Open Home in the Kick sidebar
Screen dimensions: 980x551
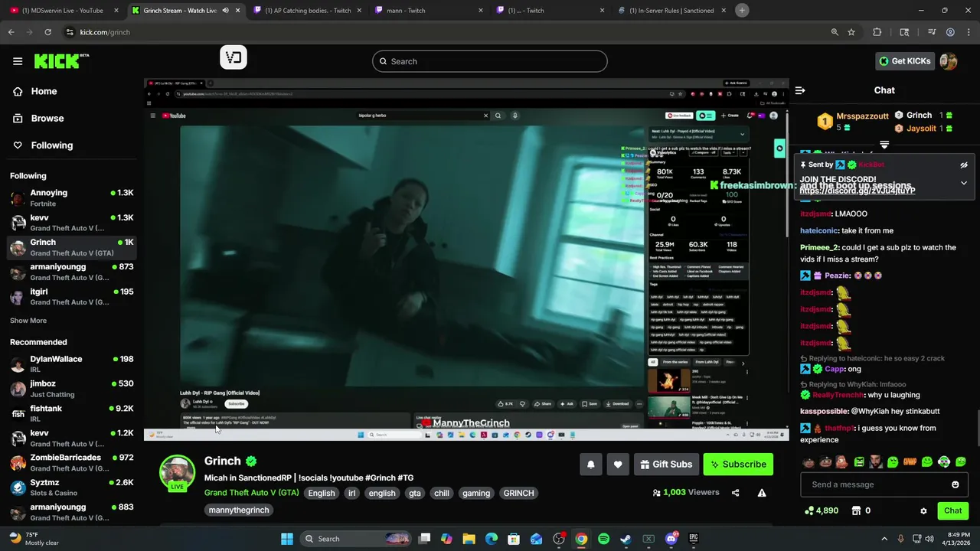tap(35, 91)
